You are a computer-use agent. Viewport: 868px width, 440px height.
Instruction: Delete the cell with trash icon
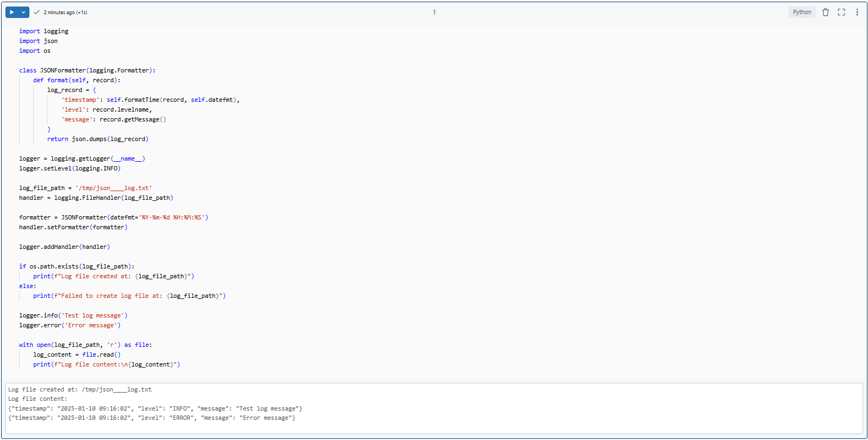pos(825,12)
